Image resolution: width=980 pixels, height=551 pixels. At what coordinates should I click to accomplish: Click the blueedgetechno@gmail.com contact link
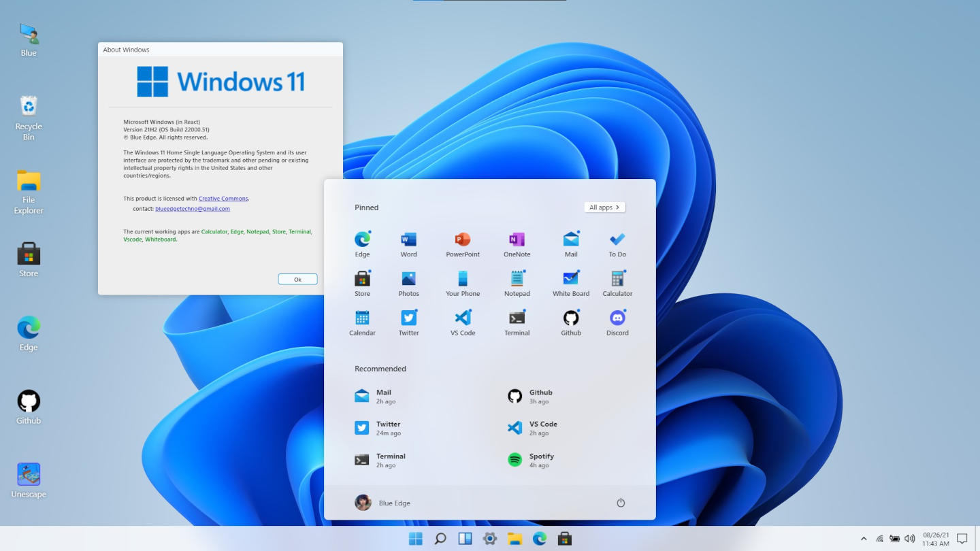click(193, 209)
